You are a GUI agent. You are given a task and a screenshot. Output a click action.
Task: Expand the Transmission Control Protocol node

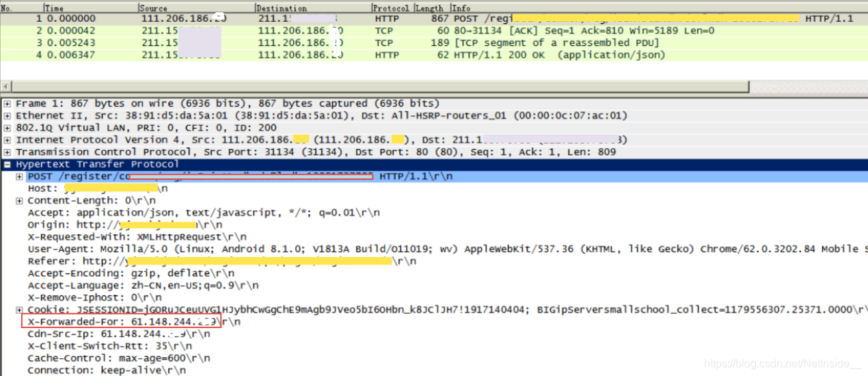click(7, 152)
